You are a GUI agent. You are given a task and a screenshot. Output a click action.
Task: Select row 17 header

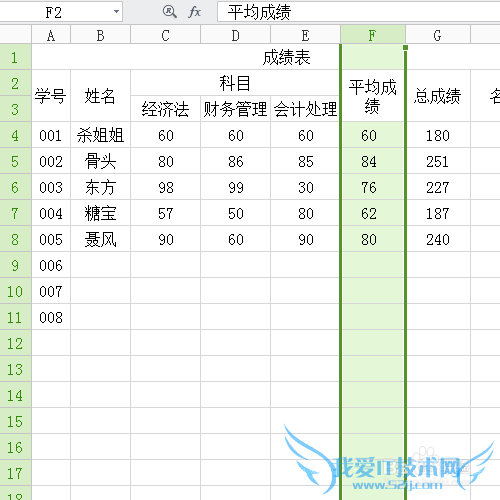(15, 473)
